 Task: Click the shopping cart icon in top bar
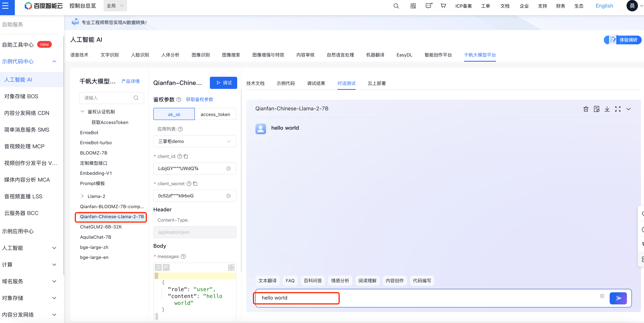coord(443,6)
